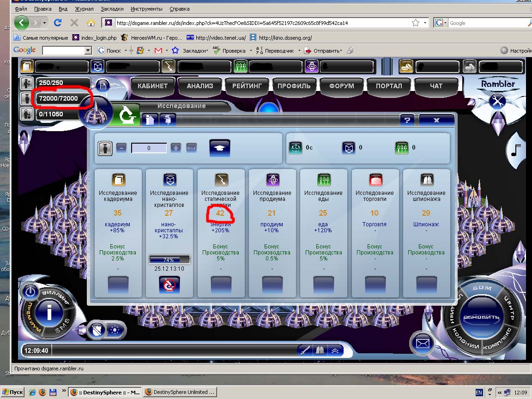Screen dimensions: 532x399
Task: Click the shield icon near bottom left
Action: tap(96, 329)
